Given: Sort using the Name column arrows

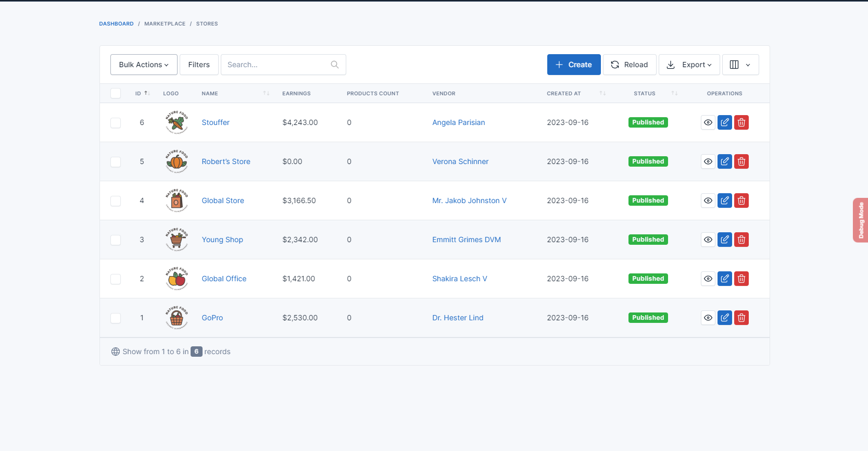Looking at the screenshot, I should pos(266,93).
